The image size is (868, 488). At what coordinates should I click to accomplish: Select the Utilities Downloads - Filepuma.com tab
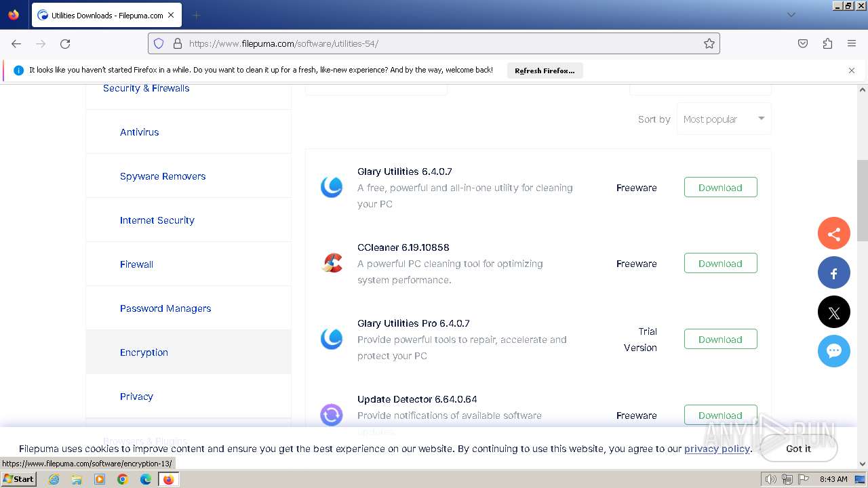[x=105, y=15]
